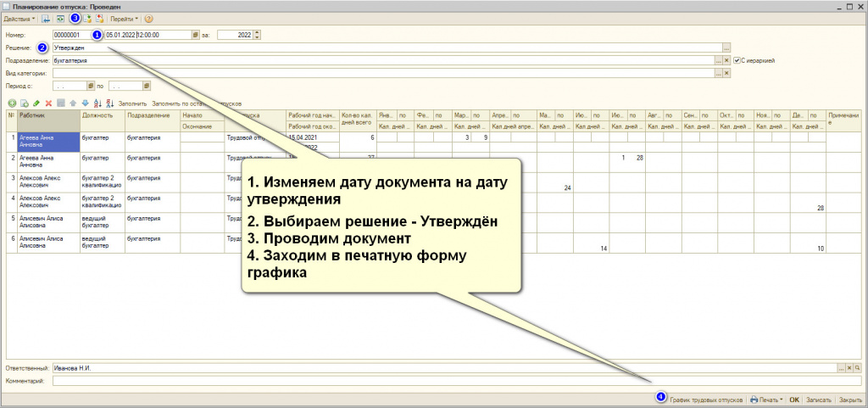The image size is (868, 408).
Task: Open the Печать dropdown
Action: [x=768, y=400]
